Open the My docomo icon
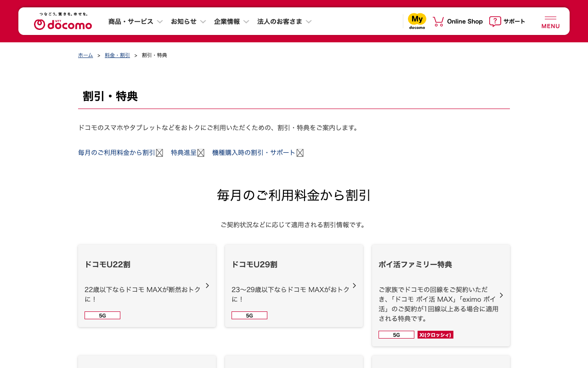This screenshot has width=588, height=368. click(417, 21)
